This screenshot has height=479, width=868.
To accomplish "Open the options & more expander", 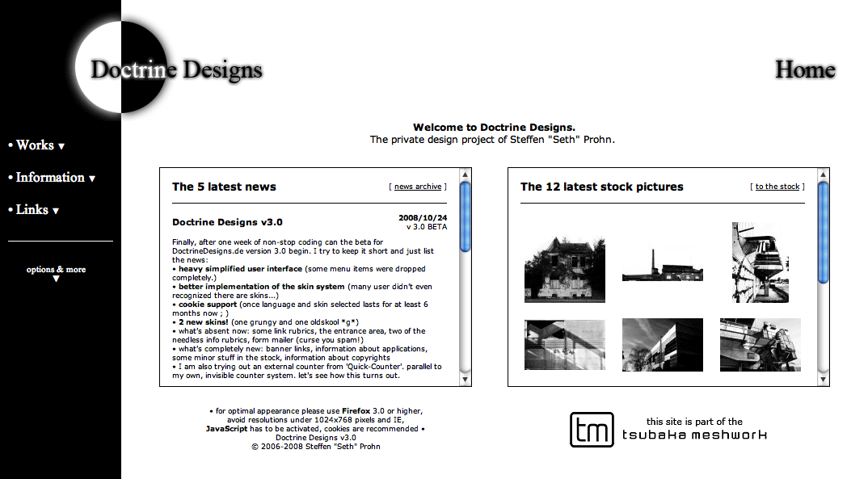I will pos(56,273).
